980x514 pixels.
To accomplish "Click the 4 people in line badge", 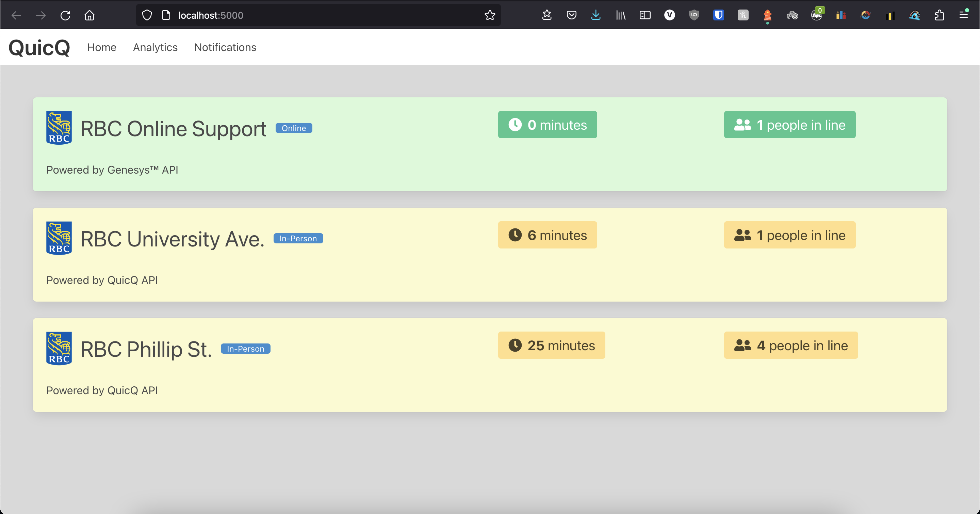I will pyautogui.click(x=790, y=346).
